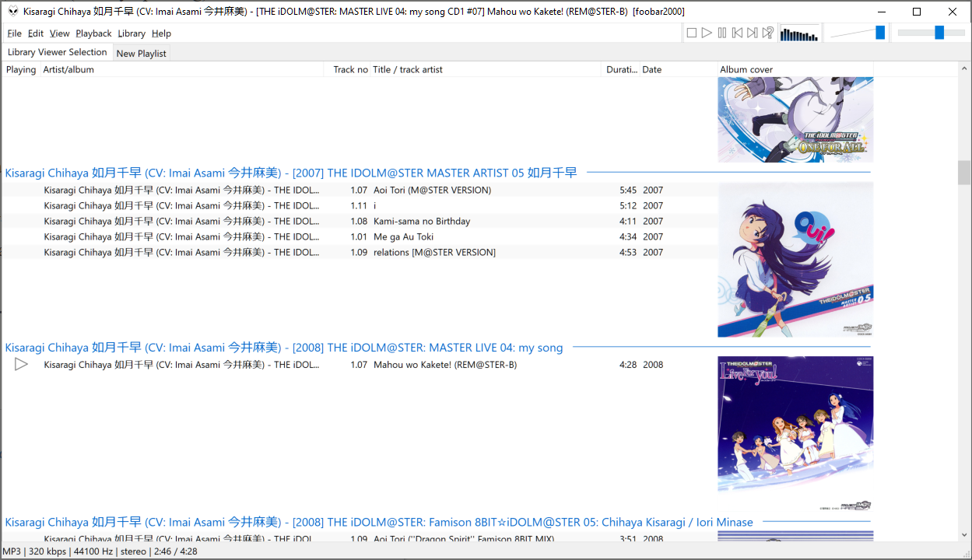Click duration 4:53 of relations
This screenshot has height=560, width=972.
tap(628, 252)
